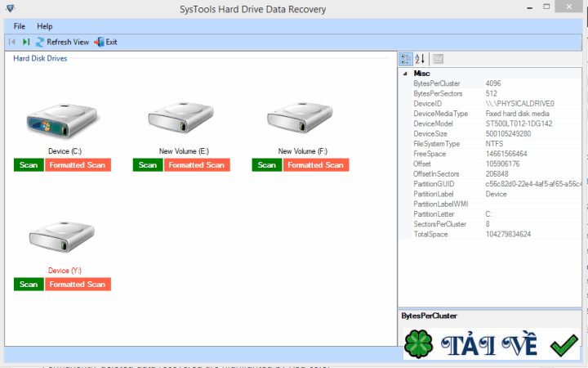588x368 pixels.
Task: Click the Exit toolbar button
Action: click(x=105, y=42)
